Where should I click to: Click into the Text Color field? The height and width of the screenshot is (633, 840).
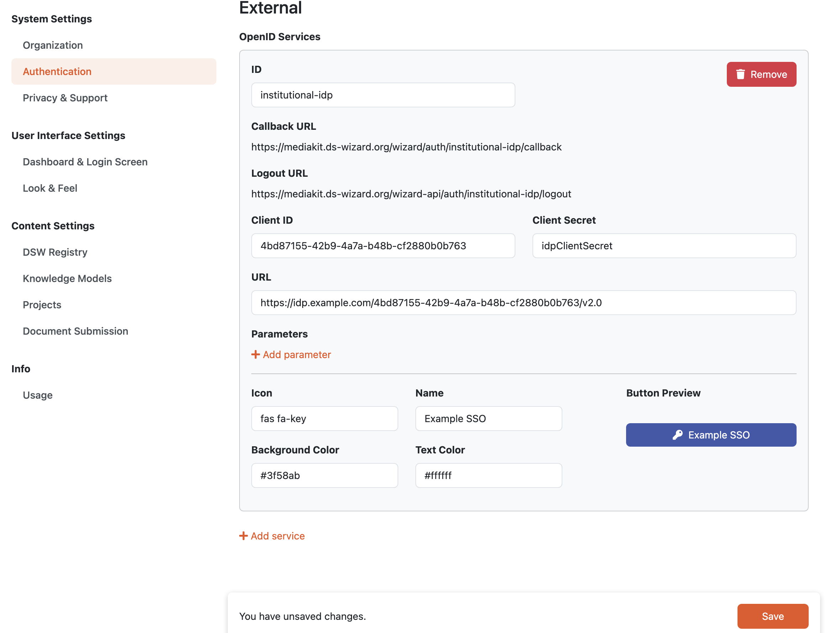(488, 475)
